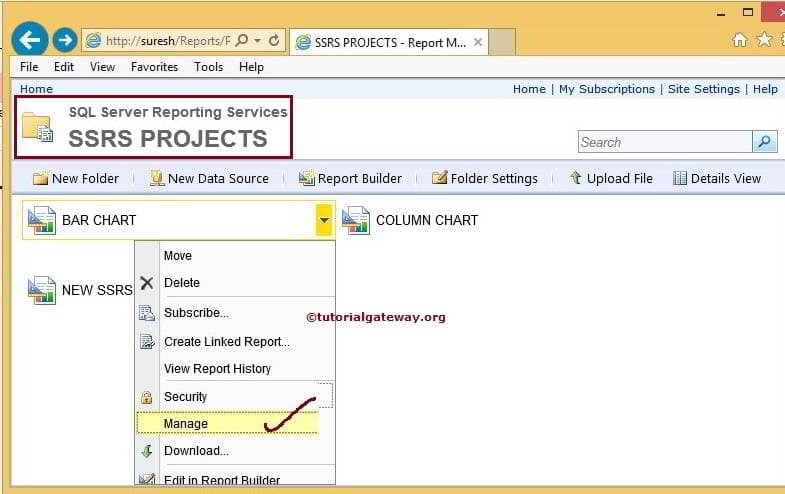The image size is (785, 494).
Task: Open the Favorites menu
Action: click(x=154, y=67)
